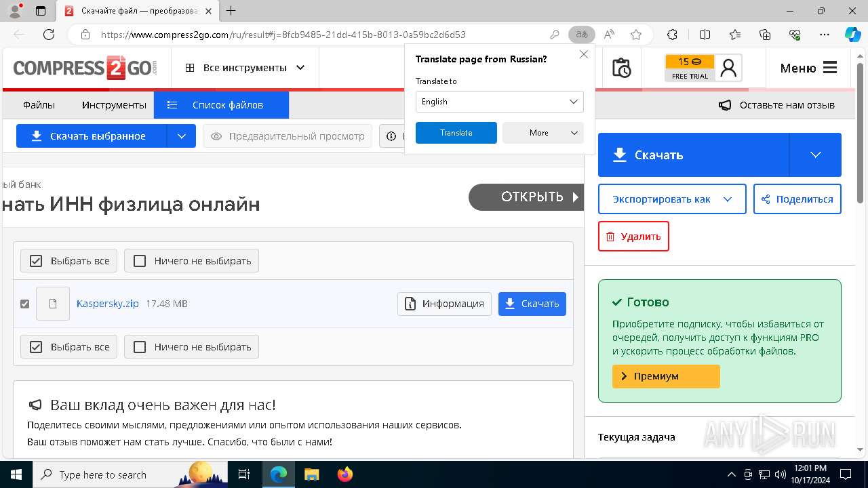Viewport: 868px width, 488px height.
Task: Reload the current page
Action: (49, 35)
